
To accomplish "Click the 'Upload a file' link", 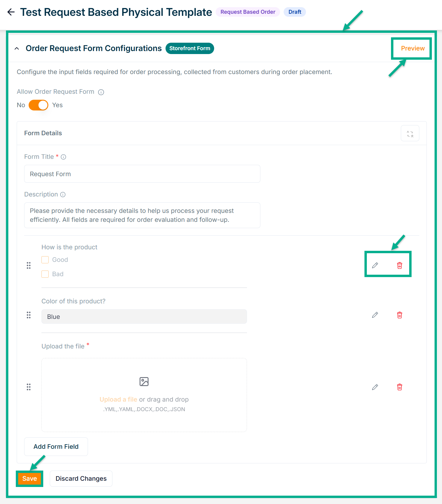I will 118,399.
